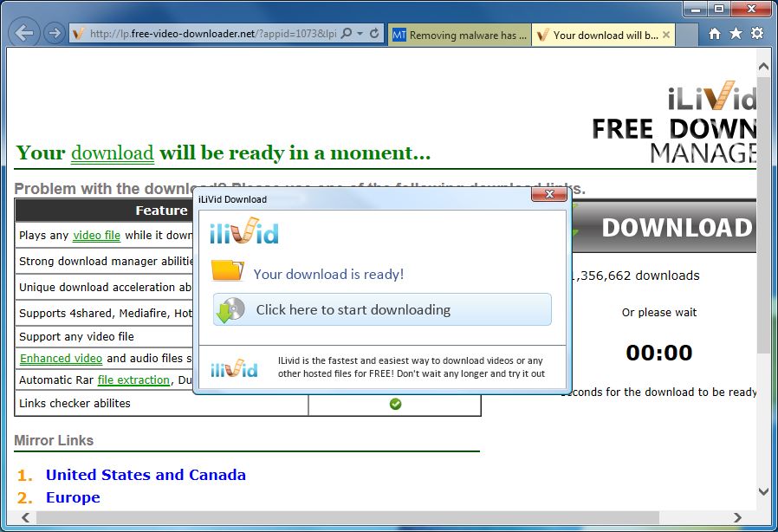Open a new blank tab
This screenshot has height=532, width=778.
(x=687, y=35)
